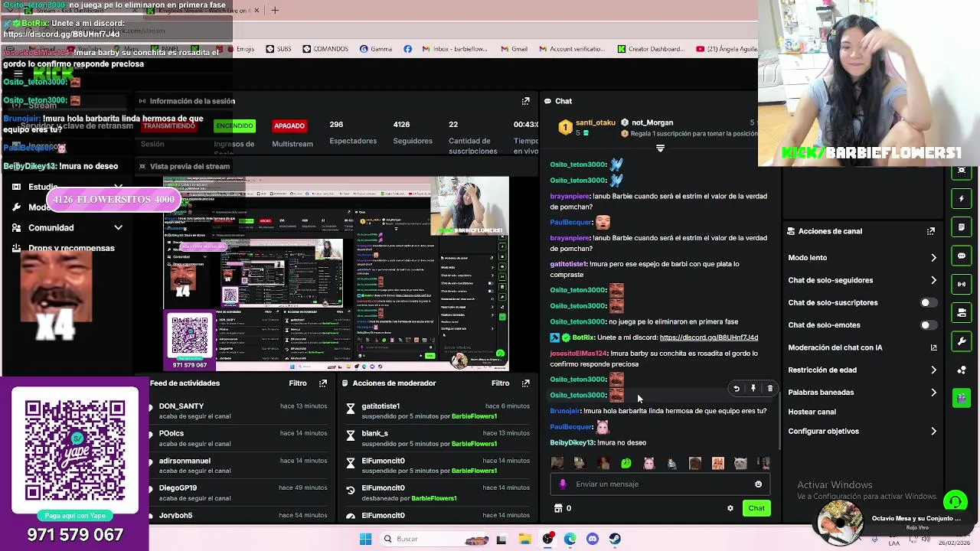Open a new browser tab
Viewport: 980px width, 551px height.
tap(275, 10)
